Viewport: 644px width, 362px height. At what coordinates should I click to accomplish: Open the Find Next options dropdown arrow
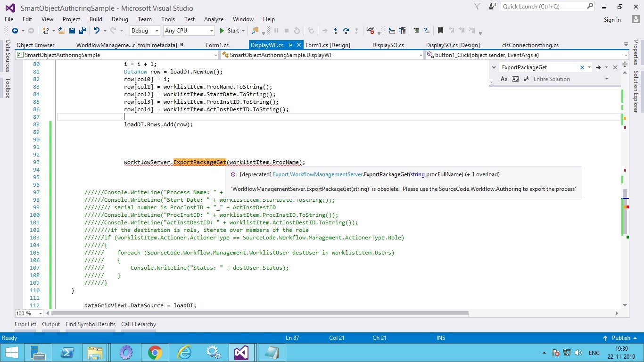(607, 67)
